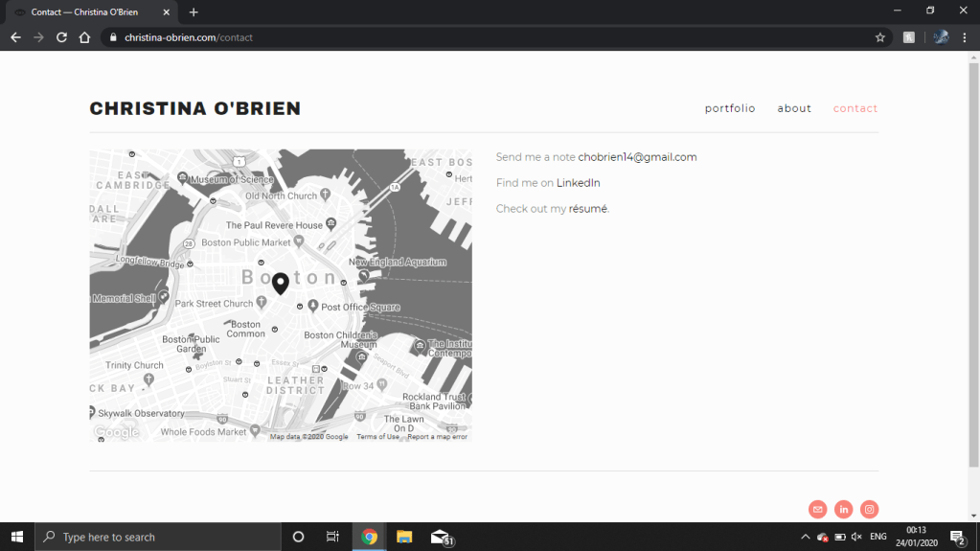Image resolution: width=980 pixels, height=551 pixels.
Task: Click the black location pin on map
Action: (280, 284)
